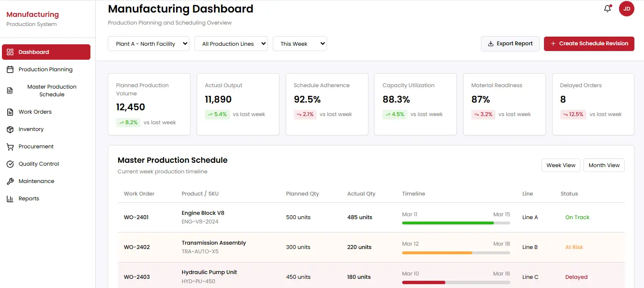Click the Reports bar chart icon
Viewport: 644px width, 288px height.
point(10,198)
